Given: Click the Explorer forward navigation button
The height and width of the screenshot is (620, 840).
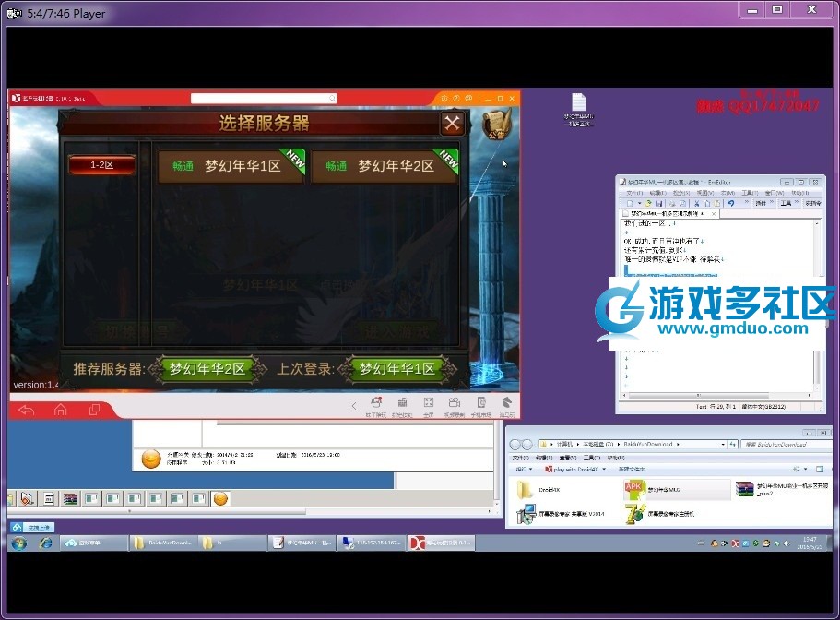Looking at the screenshot, I should pos(526,444).
